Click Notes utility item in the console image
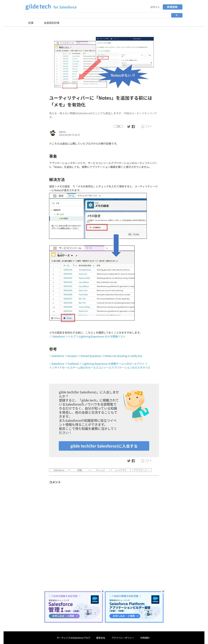 pyautogui.click(x=68, y=318)
